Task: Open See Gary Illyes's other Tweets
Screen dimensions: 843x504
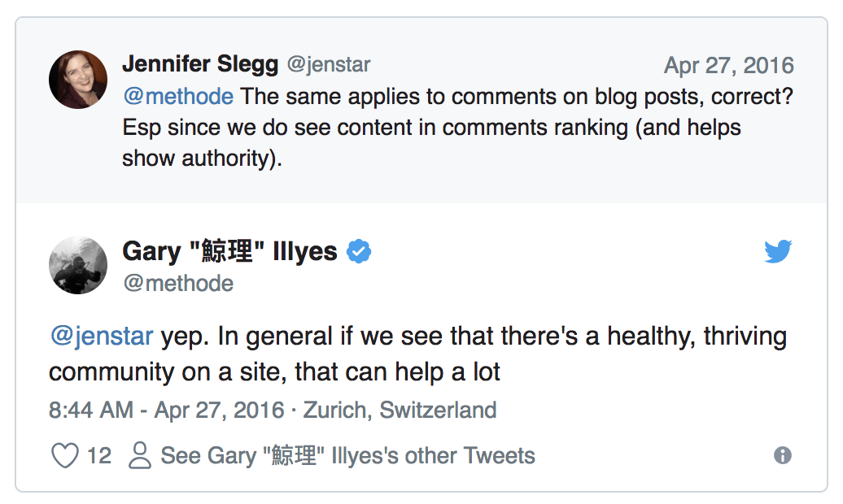Action: pyautogui.click(x=347, y=456)
